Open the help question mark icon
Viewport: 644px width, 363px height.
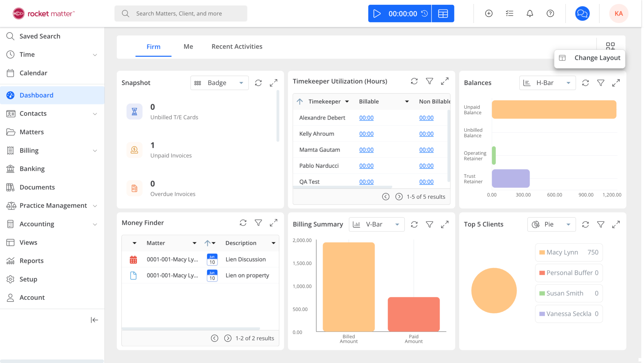(550, 13)
